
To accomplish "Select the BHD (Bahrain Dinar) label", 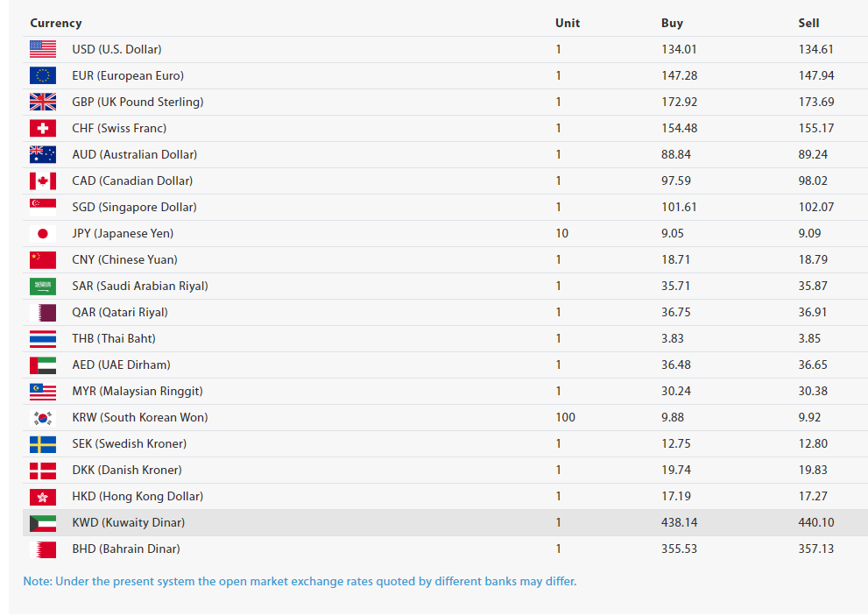I will 126,549.
